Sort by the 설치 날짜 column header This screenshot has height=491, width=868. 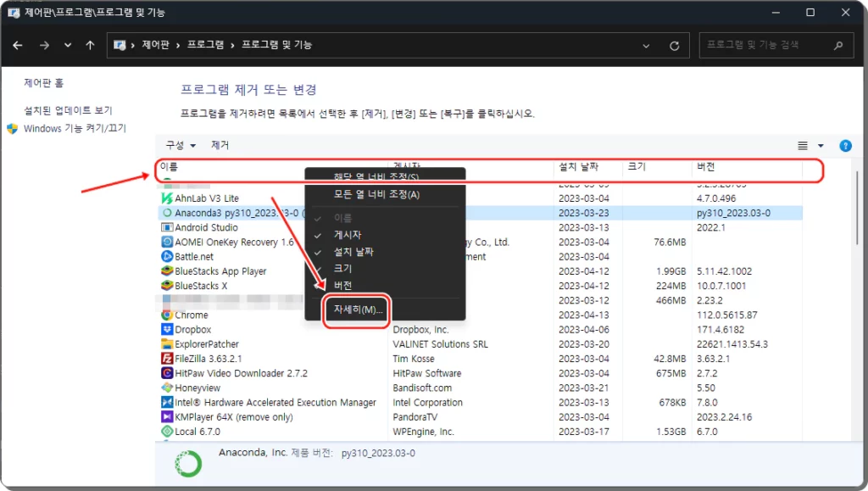[x=578, y=166]
